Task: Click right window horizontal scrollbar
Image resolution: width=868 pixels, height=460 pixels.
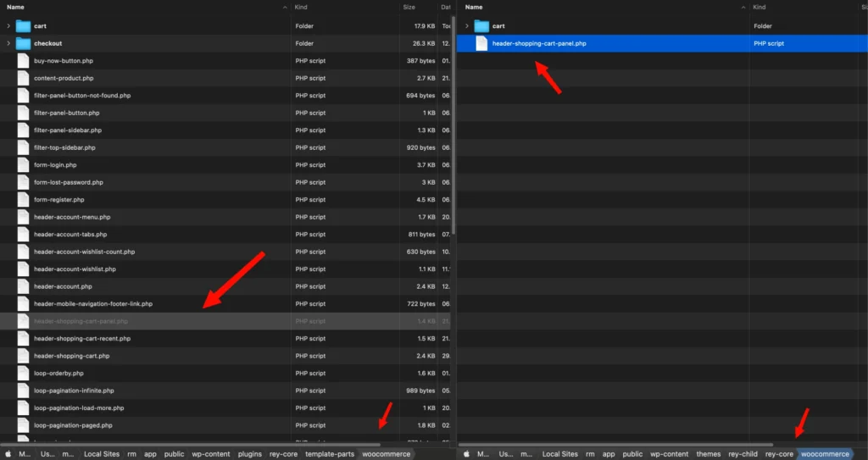Action: [x=615, y=445]
